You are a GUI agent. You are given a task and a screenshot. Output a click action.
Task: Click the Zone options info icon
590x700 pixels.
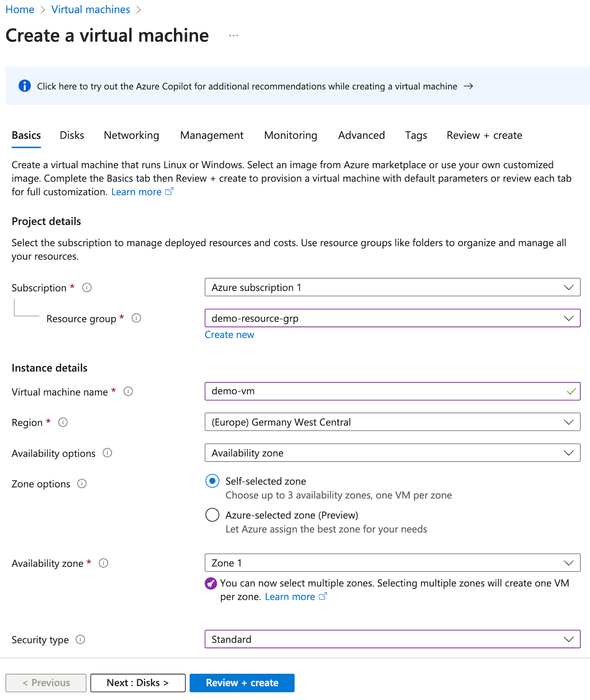81,484
